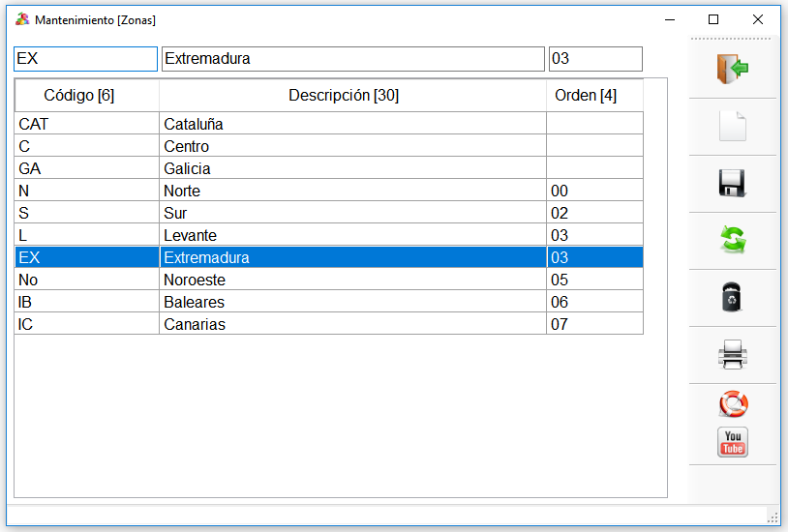Click the Orden [4] column header
This screenshot has height=532, width=788.
pyautogui.click(x=594, y=96)
